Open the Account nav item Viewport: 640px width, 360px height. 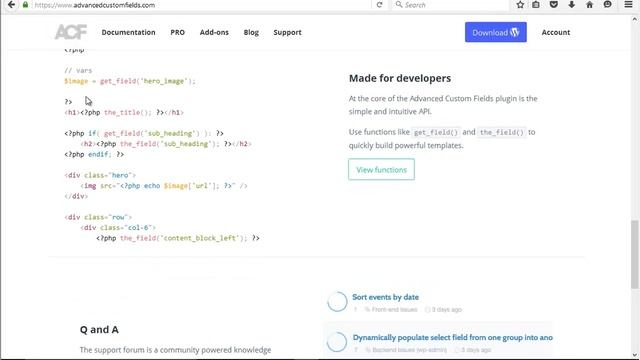coord(556,32)
